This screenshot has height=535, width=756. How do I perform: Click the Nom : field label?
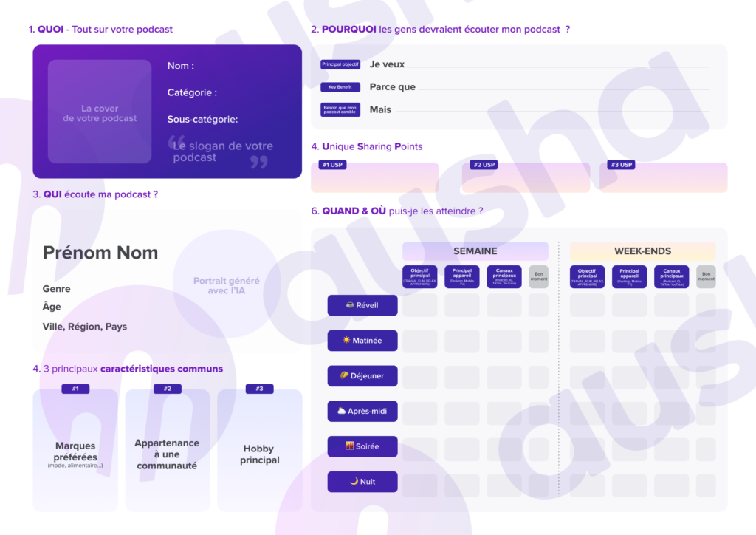pyautogui.click(x=181, y=66)
